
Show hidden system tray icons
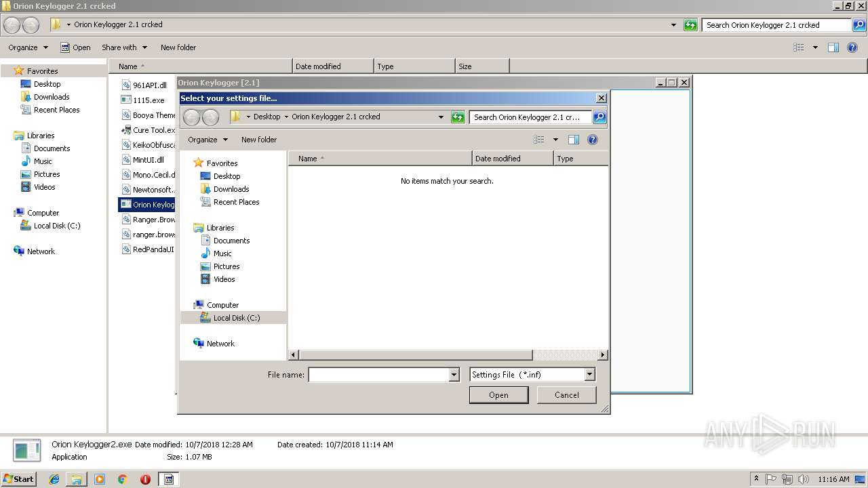[757, 479]
